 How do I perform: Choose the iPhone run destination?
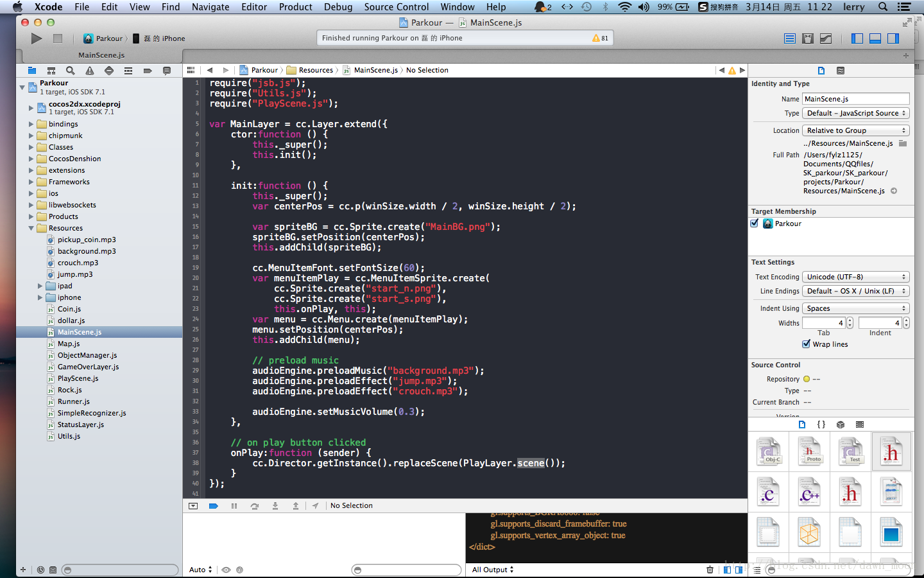click(159, 39)
